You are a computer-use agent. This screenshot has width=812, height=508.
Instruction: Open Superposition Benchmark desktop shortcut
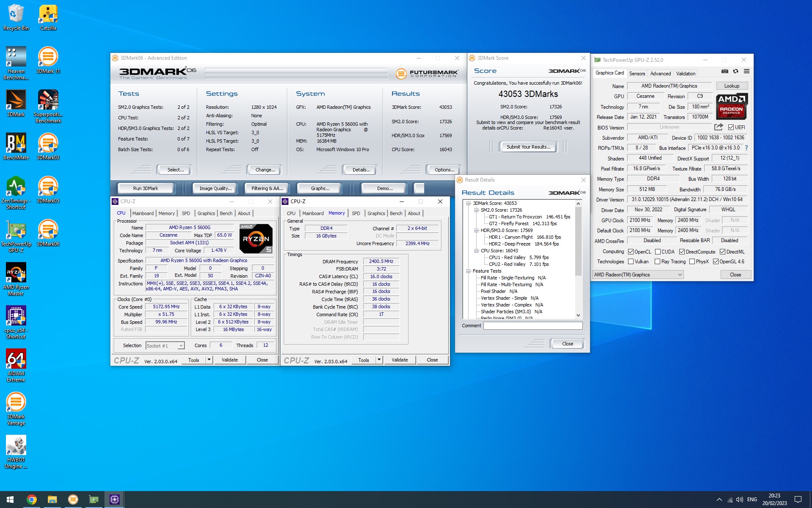point(48,106)
